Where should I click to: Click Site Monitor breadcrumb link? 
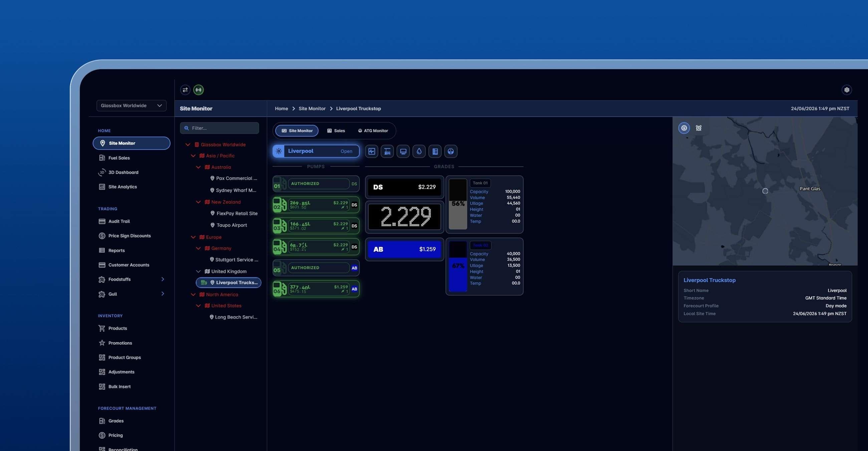pos(312,109)
